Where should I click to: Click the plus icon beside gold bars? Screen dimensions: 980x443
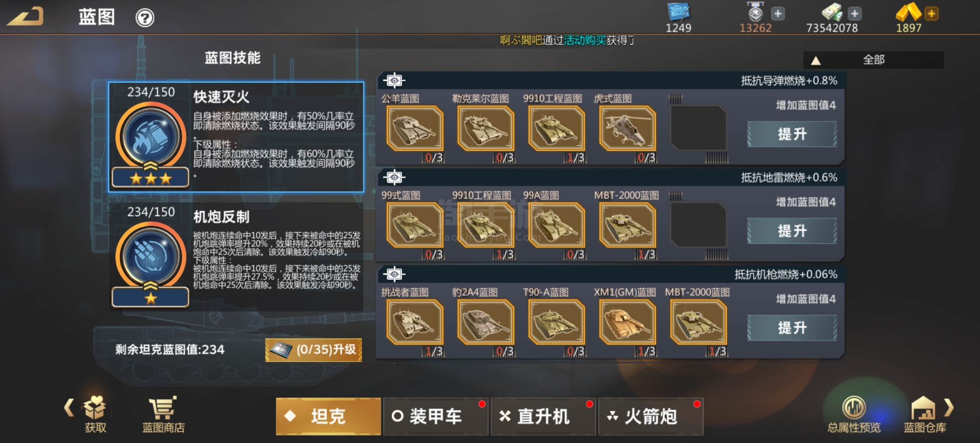tap(932, 14)
